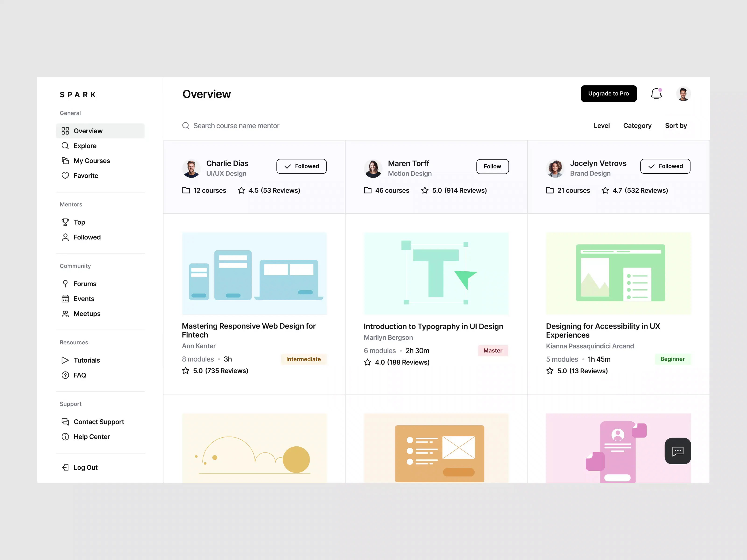Unfollow Charlie Dias via Followed toggle
The width and height of the screenshot is (747, 560).
click(x=301, y=166)
